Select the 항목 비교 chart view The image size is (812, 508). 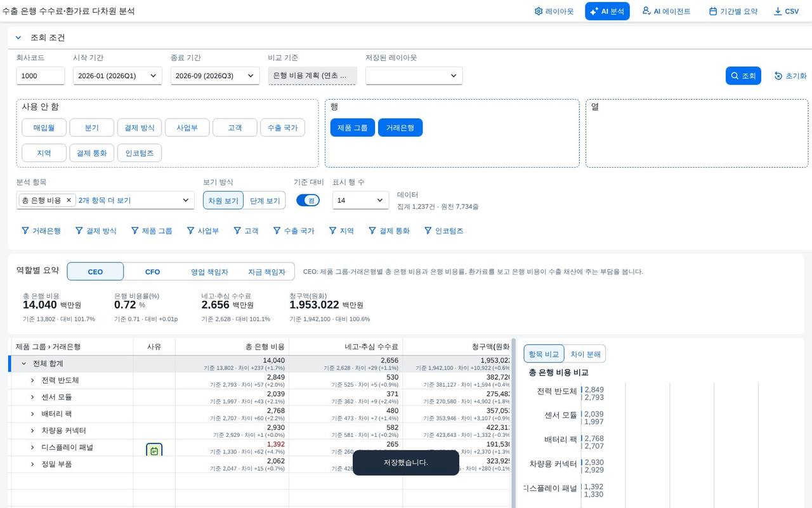tap(544, 354)
